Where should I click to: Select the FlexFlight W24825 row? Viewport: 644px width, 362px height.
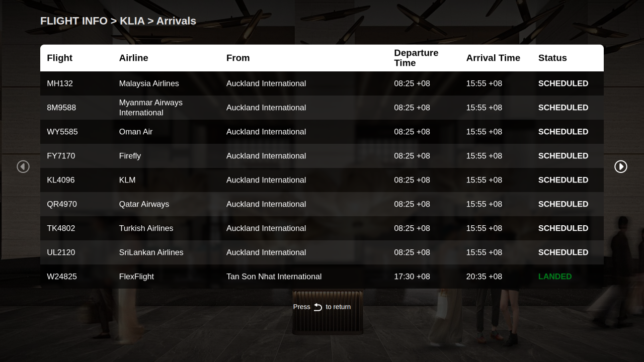[x=322, y=277]
